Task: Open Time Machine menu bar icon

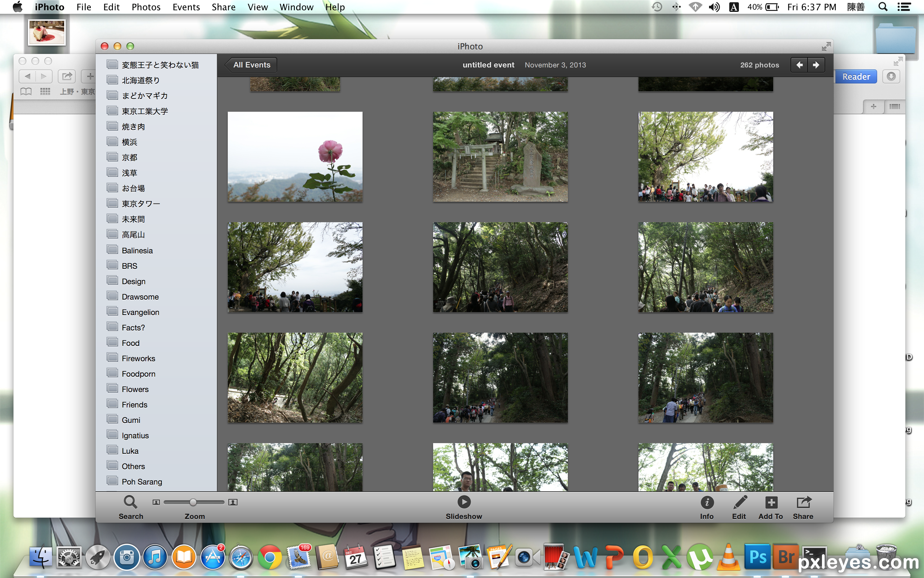Action: tap(657, 7)
